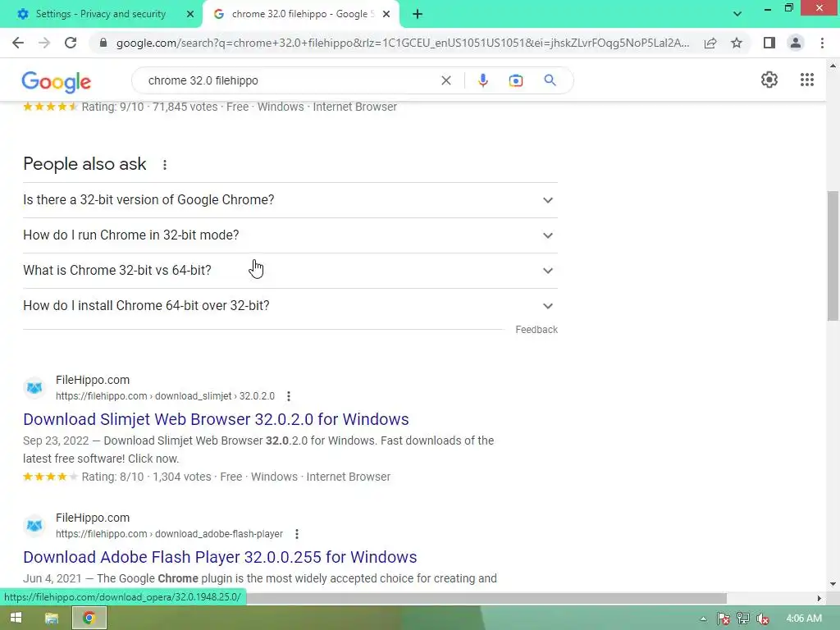Open Chrome side panel
This screenshot has height=630, width=840.
tap(769, 43)
